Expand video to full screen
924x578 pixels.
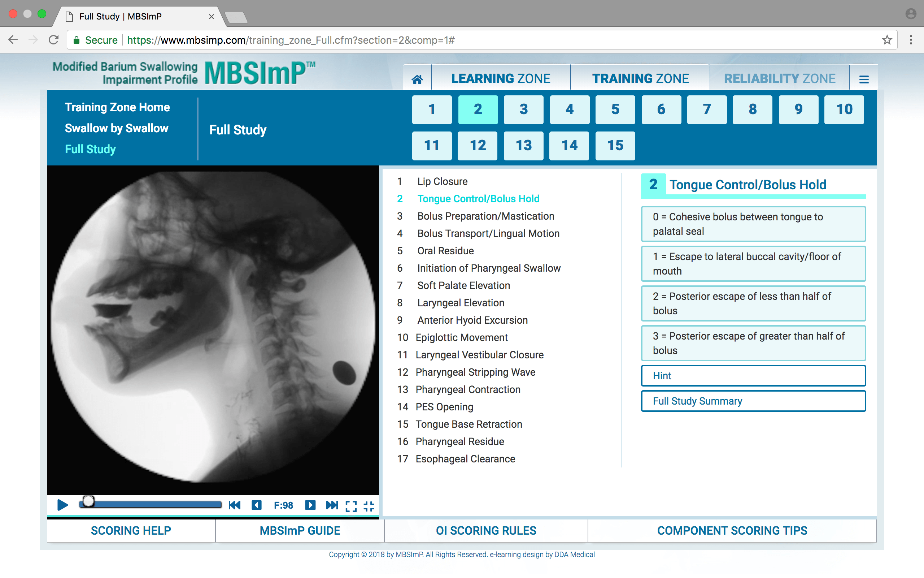[x=351, y=506]
